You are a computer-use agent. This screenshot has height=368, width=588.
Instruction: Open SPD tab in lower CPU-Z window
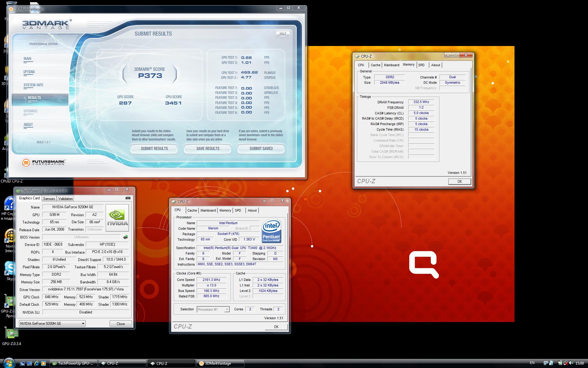[x=238, y=210]
